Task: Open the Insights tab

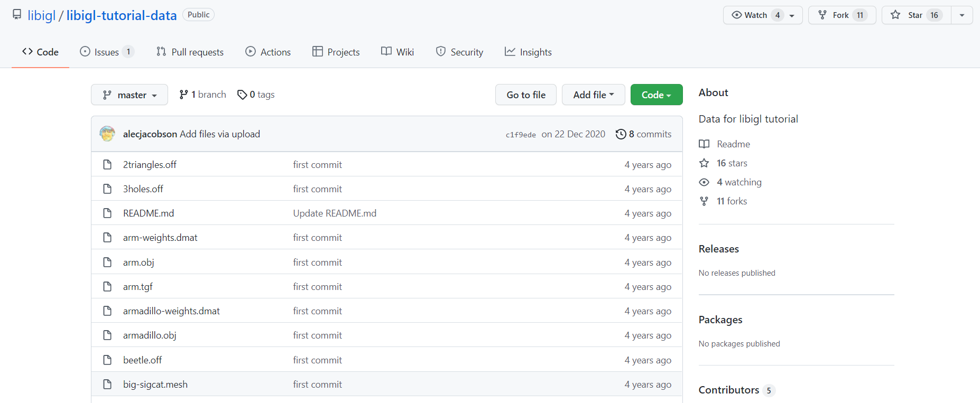Action: (x=528, y=52)
